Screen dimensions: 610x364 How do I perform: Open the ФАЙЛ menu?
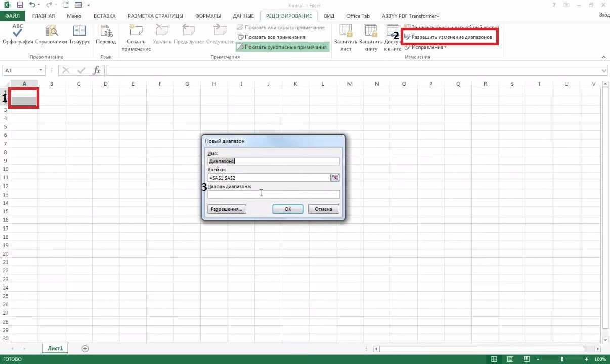point(13,16)
